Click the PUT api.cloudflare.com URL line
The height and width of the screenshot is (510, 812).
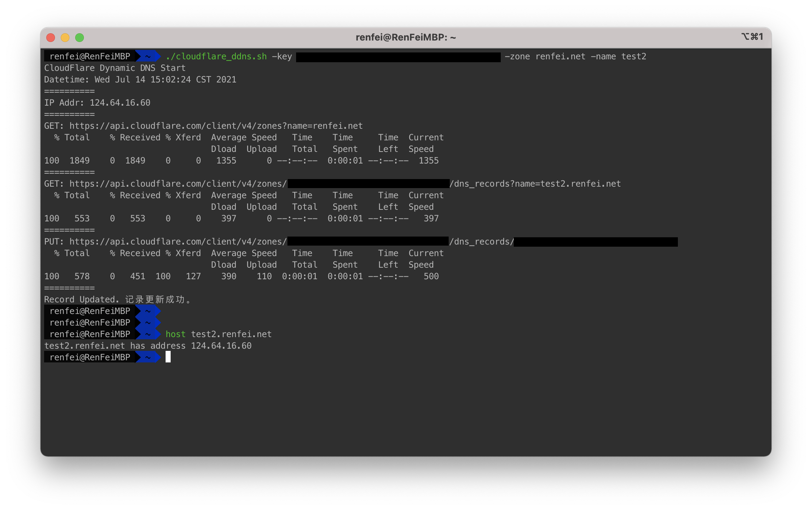(165, 242)
